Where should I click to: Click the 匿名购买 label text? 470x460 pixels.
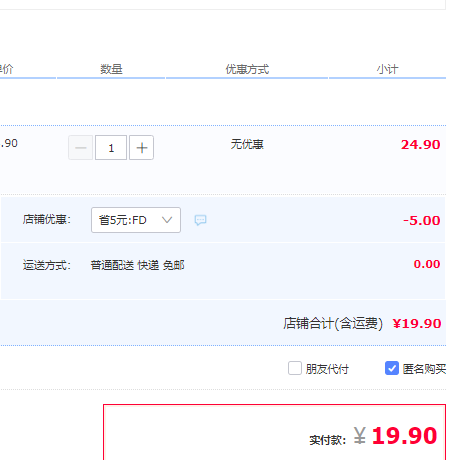[x=424, y=369]
